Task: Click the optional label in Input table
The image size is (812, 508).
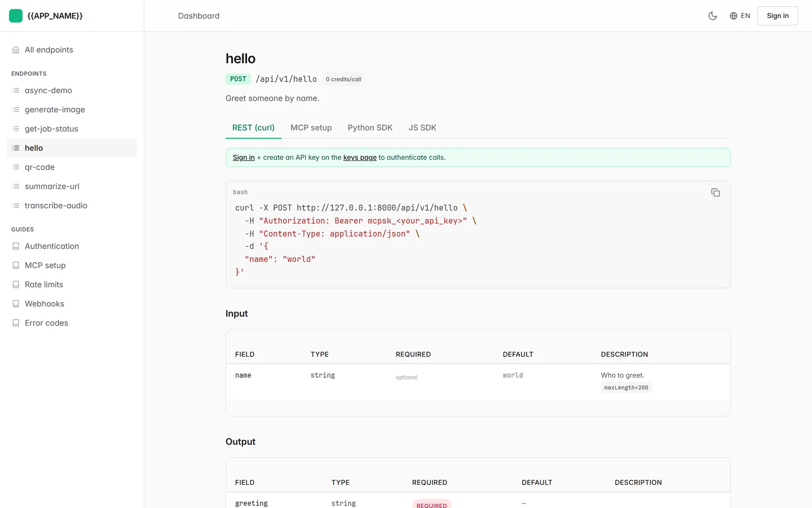Action: [407, 377]
